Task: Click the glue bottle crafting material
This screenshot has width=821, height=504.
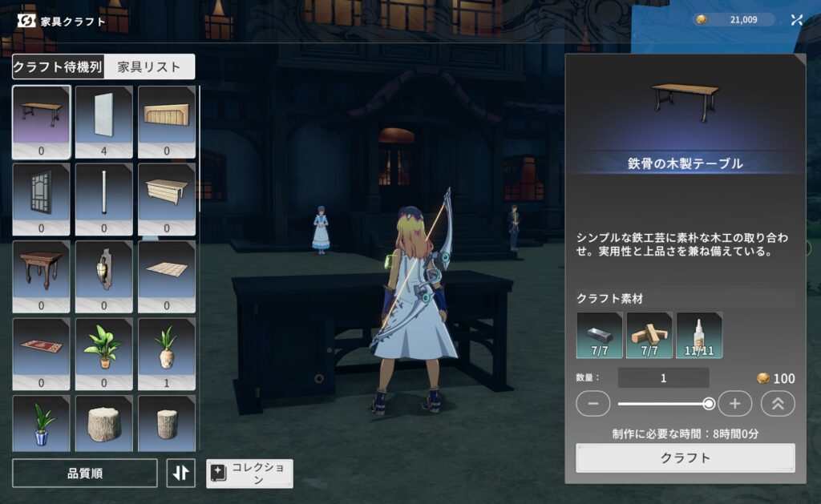Action: pos(699,335)
